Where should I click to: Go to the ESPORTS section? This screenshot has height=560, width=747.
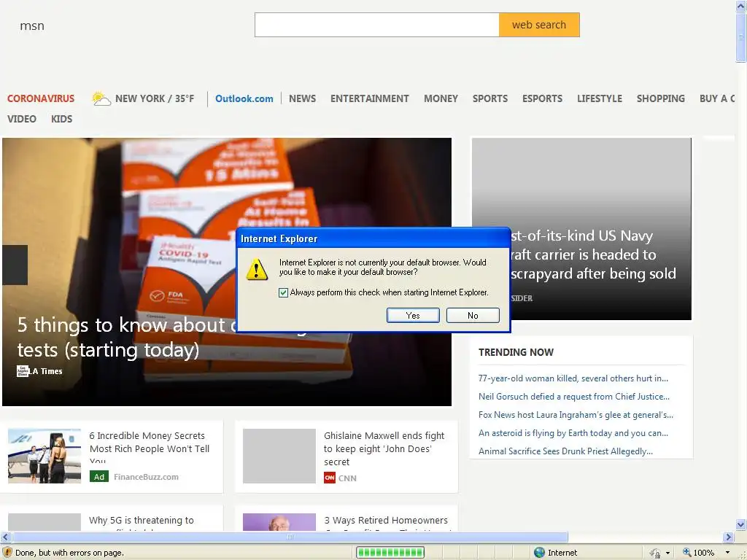click(x=543, y=98)
